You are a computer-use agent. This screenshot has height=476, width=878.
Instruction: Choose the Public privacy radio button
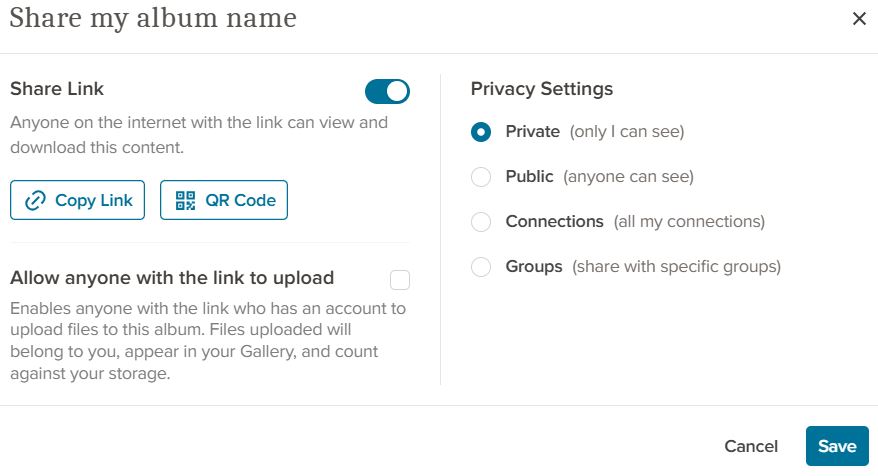(x=480, y=176)
